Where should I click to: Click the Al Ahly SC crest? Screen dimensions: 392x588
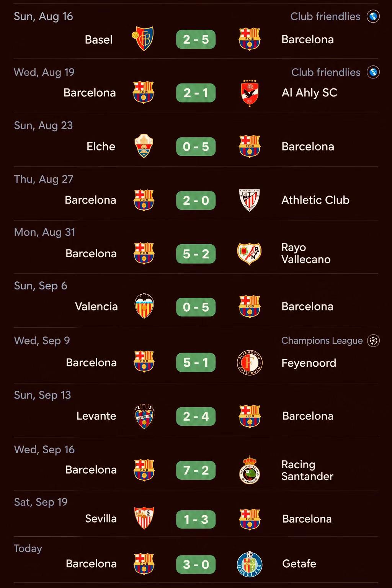(250, 93)
